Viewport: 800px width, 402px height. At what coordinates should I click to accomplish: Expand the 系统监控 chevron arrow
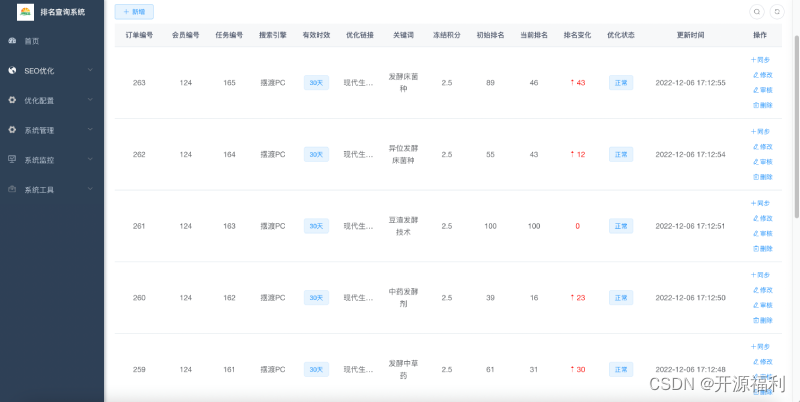pos(90,159)
